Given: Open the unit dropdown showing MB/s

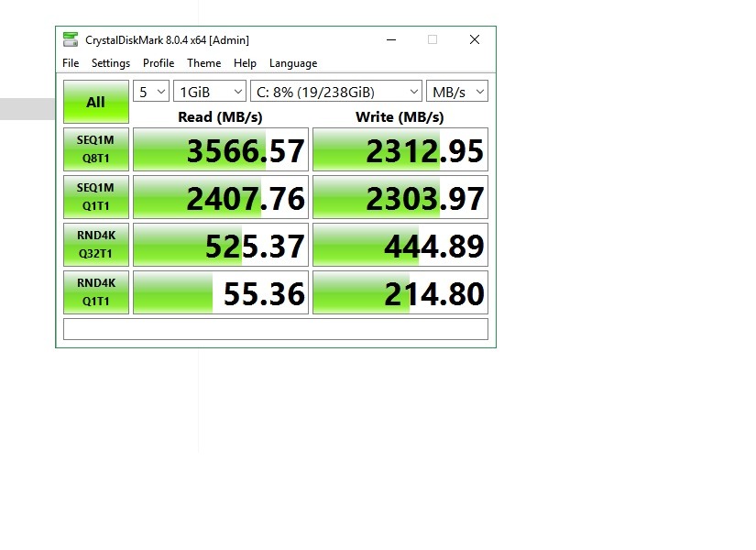Looking at the screenshot, I should click(x=457, y=91).
